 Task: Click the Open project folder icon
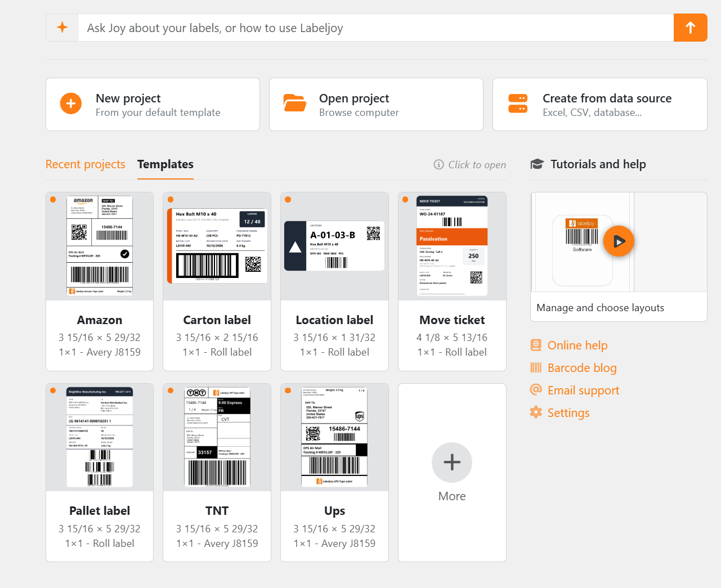coord(294,103)
